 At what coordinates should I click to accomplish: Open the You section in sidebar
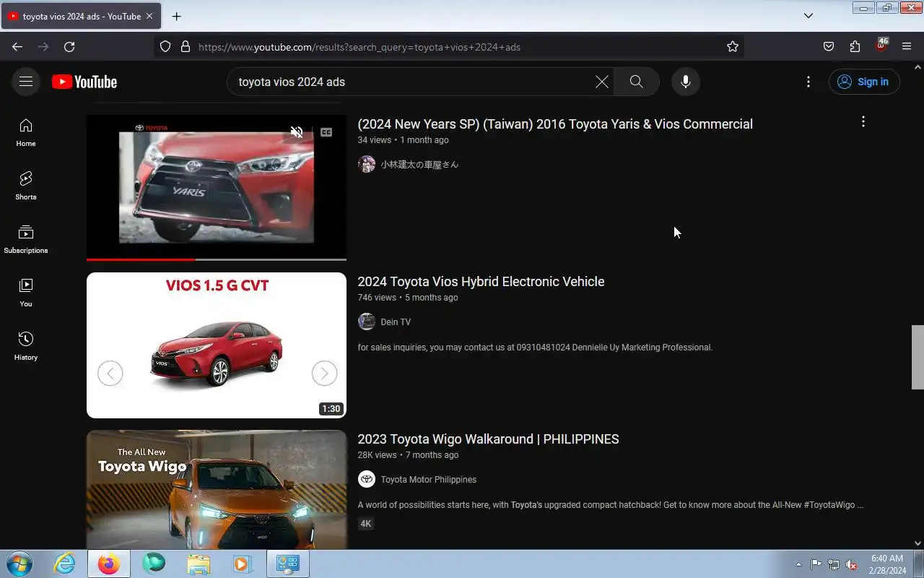pyautogui.click(x=26, y=293)
